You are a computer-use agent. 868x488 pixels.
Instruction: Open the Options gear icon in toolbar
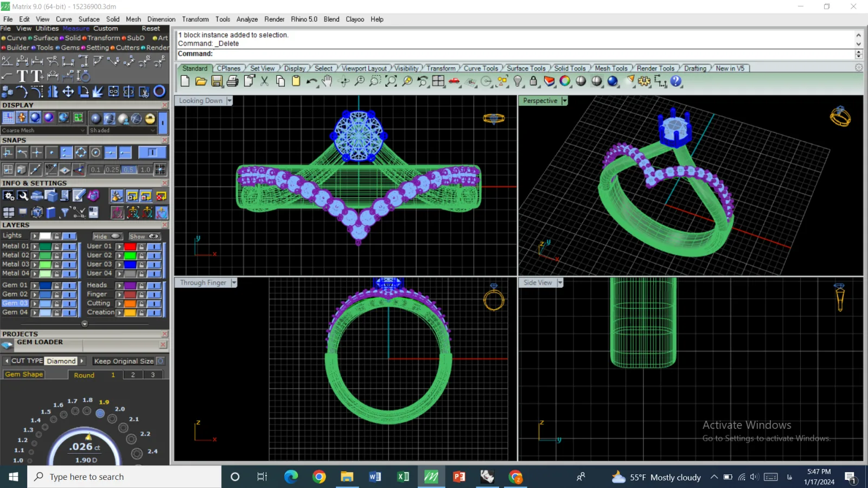(644, 81)
